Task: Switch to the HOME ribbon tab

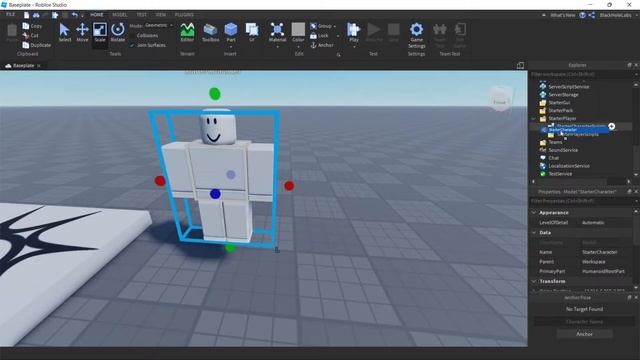Action: (97, 15)
